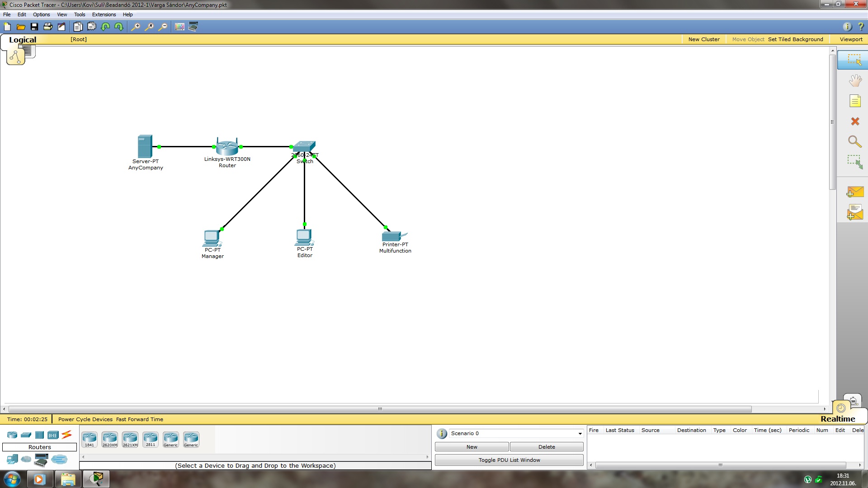Image resolution: width=868 pixels, height=488 pixels.
Task: Select End Devices category
Action: coord(12,460)
